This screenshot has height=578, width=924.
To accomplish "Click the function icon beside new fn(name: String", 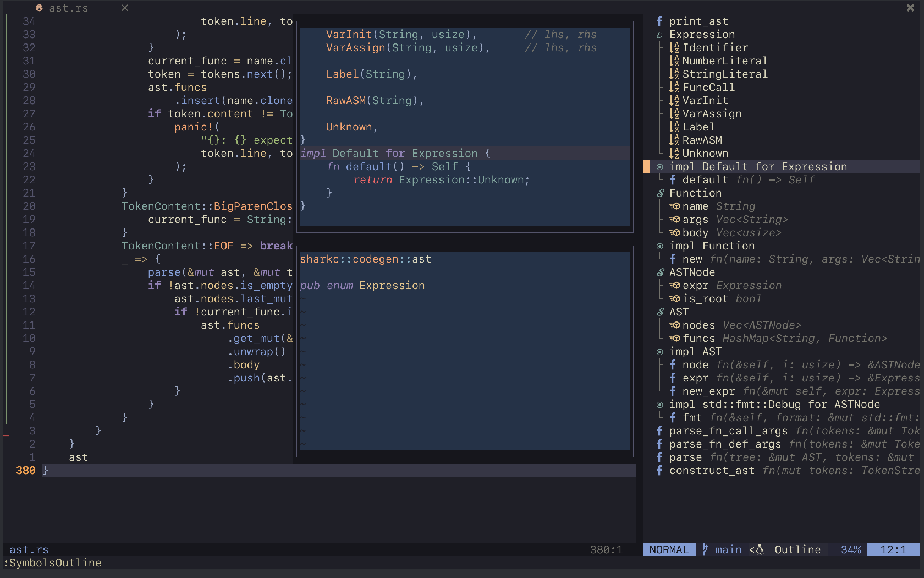I will 673,259.
